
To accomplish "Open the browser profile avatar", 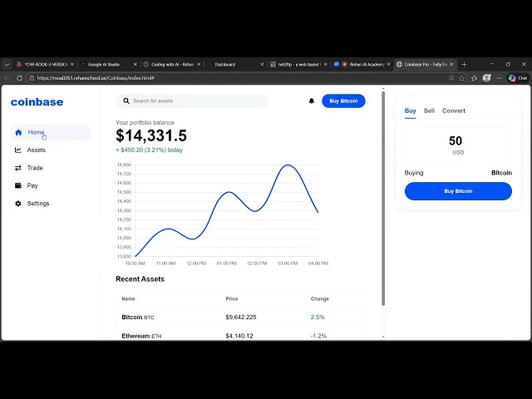I will coord(487,78).
